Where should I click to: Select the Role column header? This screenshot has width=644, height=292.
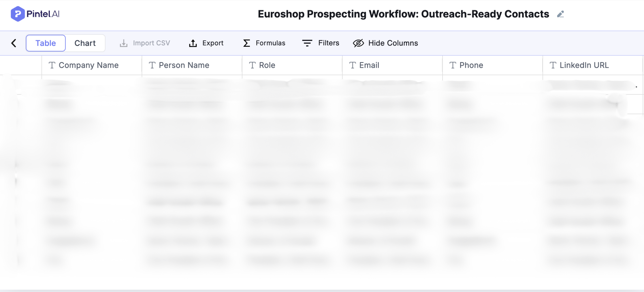267,65
